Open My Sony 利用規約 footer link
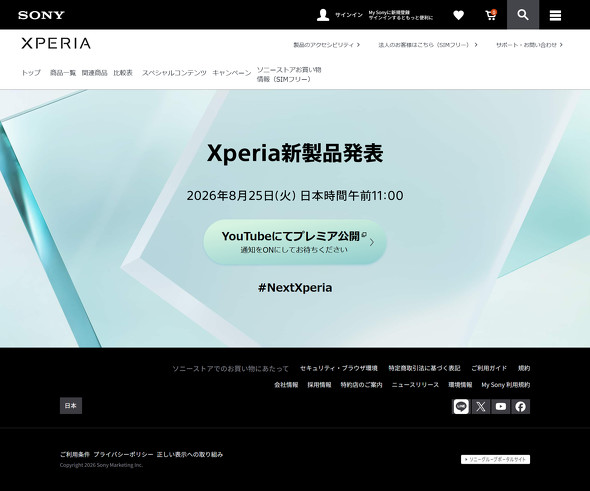Image resolution: width=590 pixels, height=491 pixels. [x=506, y=385]
